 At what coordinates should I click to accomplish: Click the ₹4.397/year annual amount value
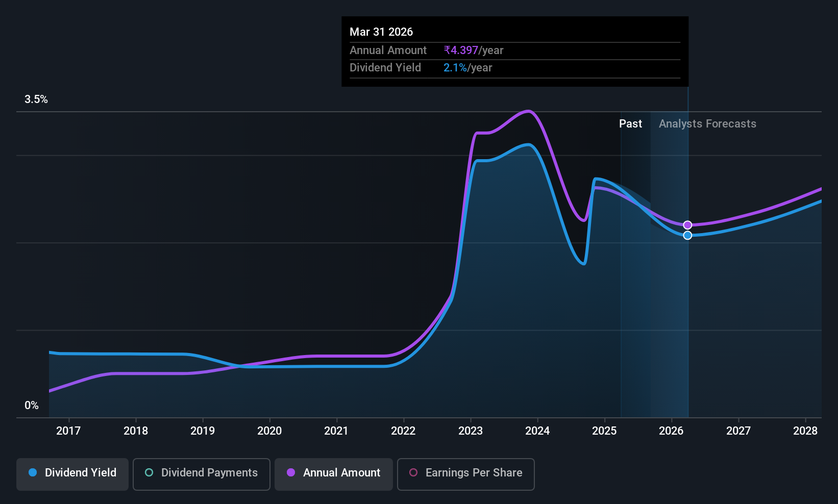(474, 51)
